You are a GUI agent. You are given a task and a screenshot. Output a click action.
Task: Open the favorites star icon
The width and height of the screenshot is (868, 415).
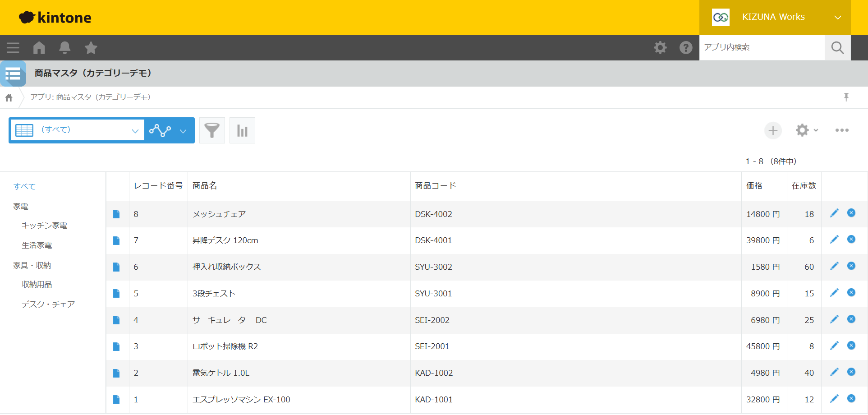(91, 48)
